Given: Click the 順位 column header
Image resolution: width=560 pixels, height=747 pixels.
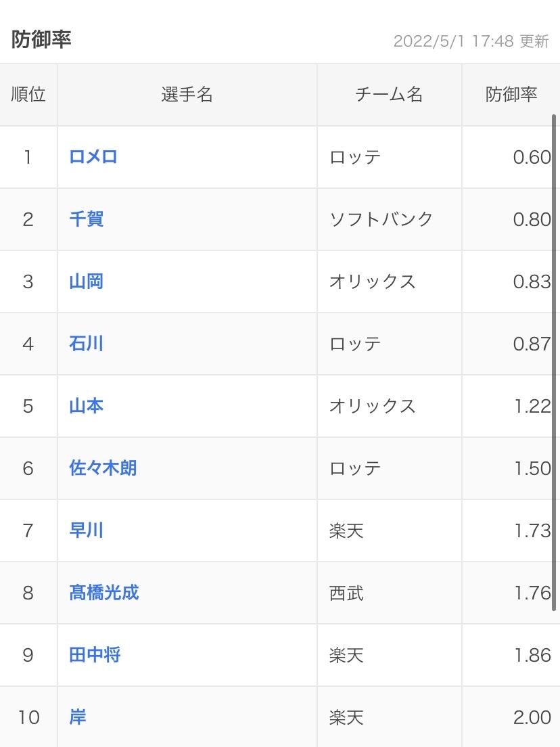Looking at the screenshot, I should tap(28, 95).
